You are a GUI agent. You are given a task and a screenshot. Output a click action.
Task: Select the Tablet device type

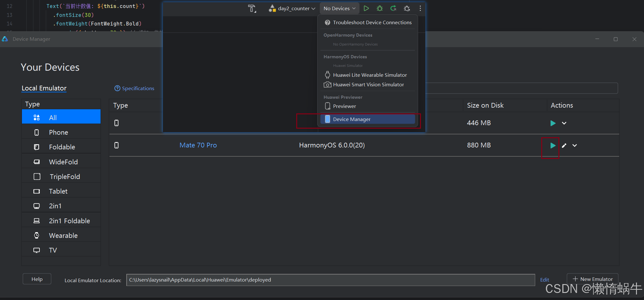pyautogui.click(x=61, y=191)
